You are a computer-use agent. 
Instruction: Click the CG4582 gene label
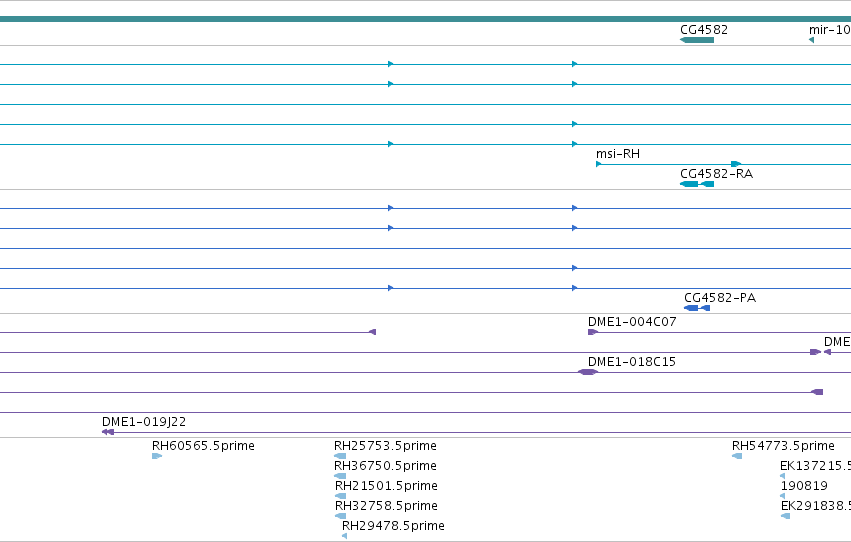point(704,30)
